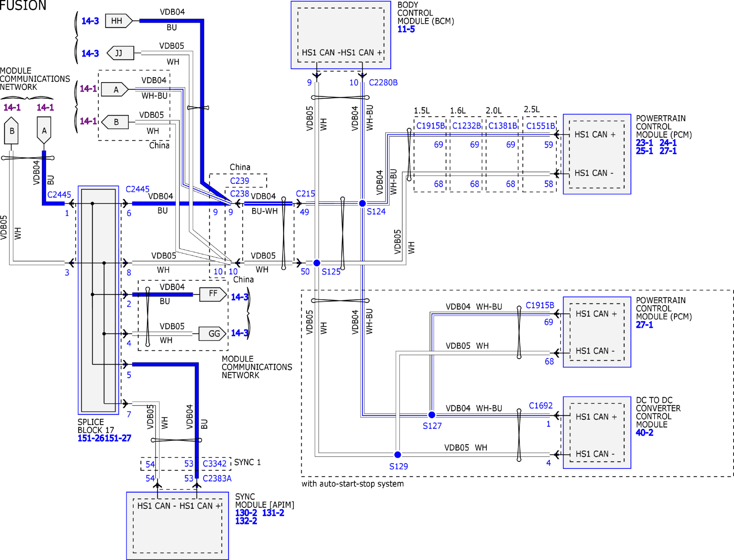This screenshot has height=560, width=734.
Task: Click pin number 49 at connector C215
Action: [x=304, y=212]
